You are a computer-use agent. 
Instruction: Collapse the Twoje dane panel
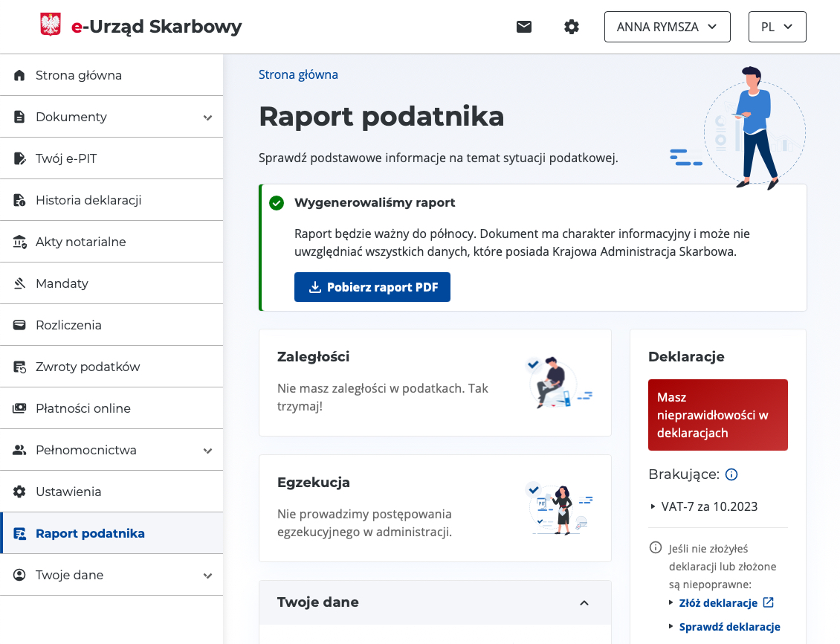584,602
